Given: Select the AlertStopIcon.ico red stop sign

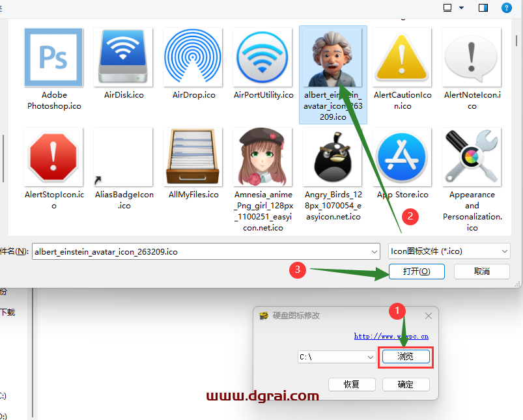Looking at the screenshot, I should (53, 157).
